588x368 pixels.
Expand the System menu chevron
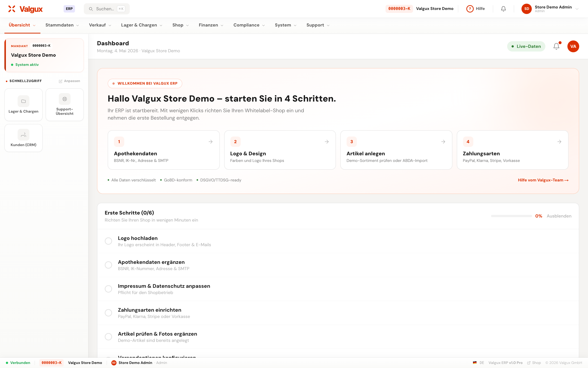coord(295,25)
